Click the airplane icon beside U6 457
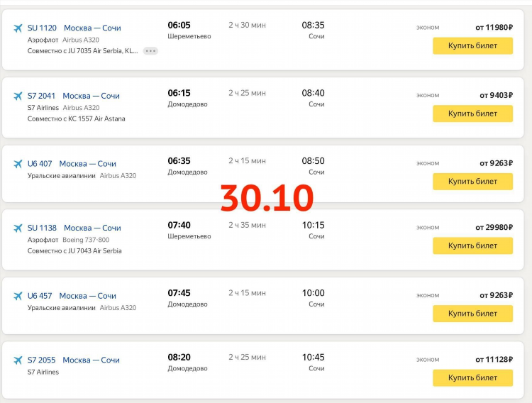The width and height of the screenshot is (532, 403). coord(18,296)
